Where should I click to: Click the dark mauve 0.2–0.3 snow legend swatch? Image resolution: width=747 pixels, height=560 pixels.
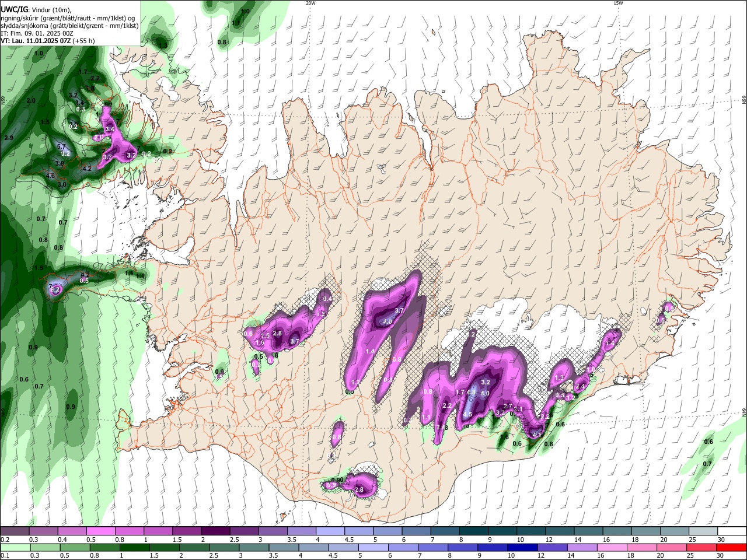click(14, 531)
